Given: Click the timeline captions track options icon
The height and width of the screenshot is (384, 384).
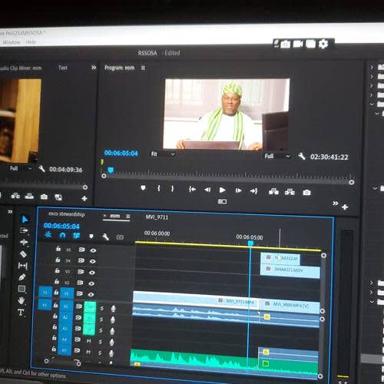Looking at the screenshot, I should [x=120, y=237].
